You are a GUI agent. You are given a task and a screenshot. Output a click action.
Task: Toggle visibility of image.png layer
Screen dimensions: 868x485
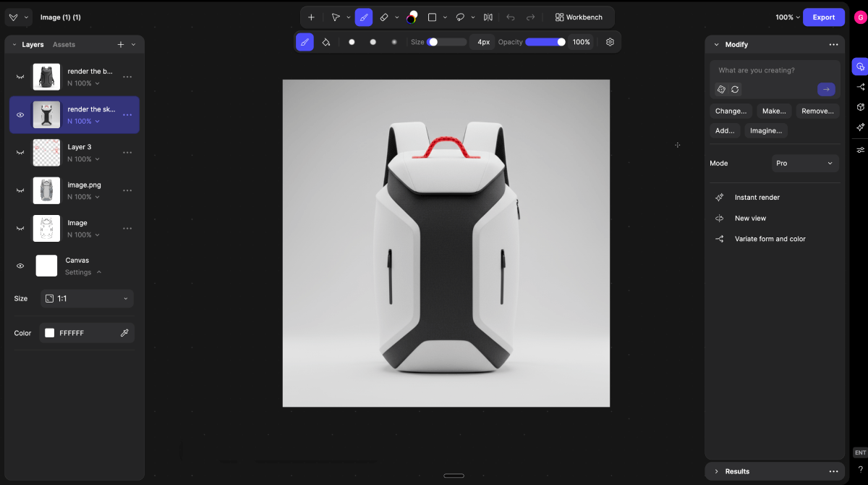point(20,190)
